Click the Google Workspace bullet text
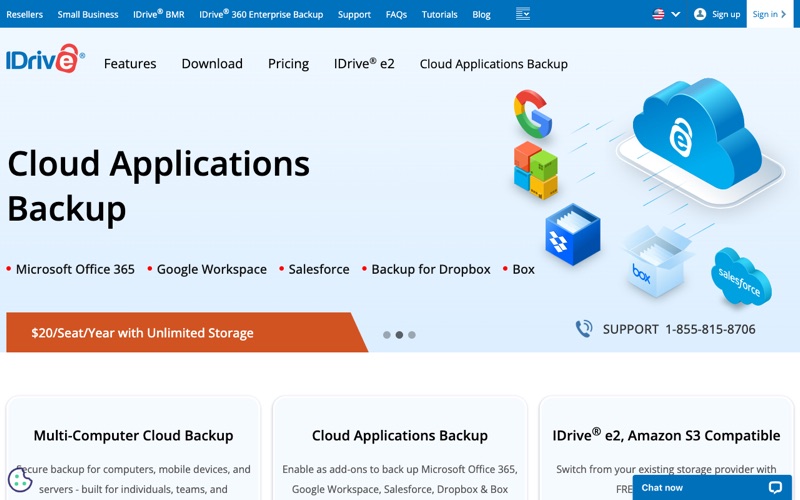Screen dimensions: 800x500 point(212,269)
